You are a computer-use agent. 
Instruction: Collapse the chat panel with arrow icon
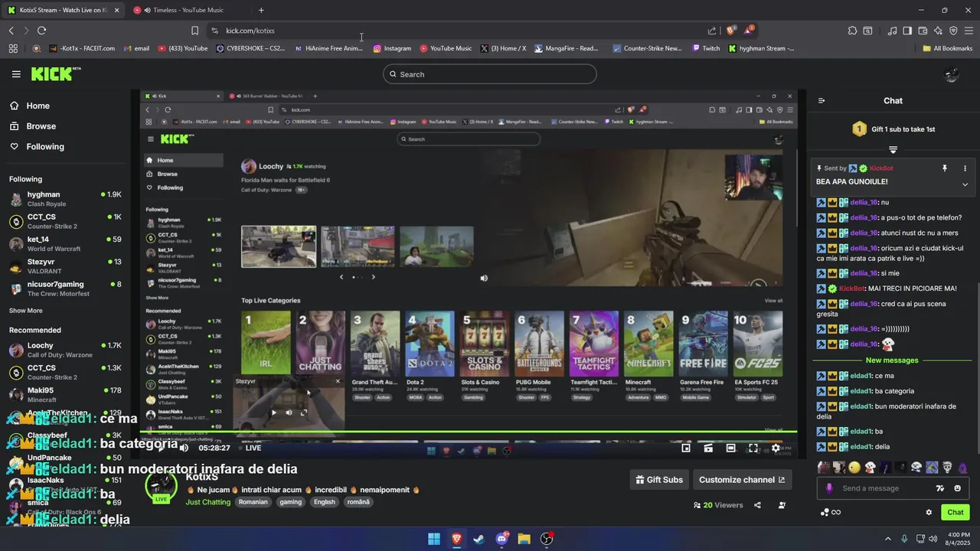point(822,100)
